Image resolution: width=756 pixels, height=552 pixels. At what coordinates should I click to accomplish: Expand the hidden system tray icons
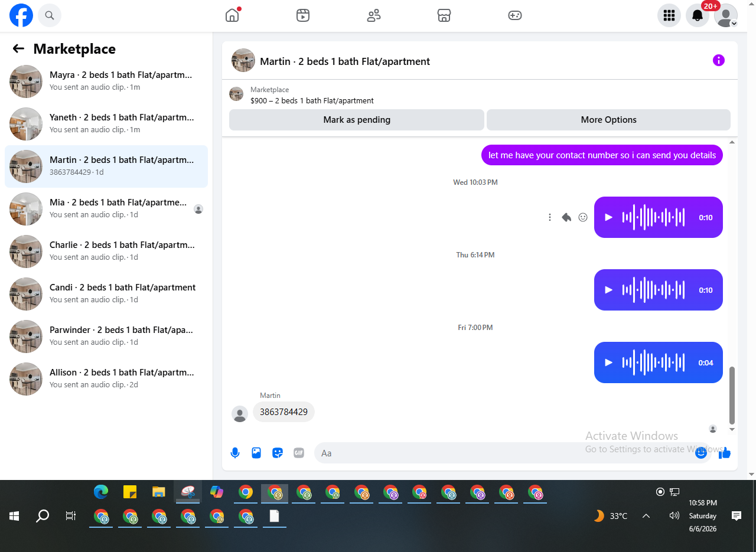click(646, 516)
